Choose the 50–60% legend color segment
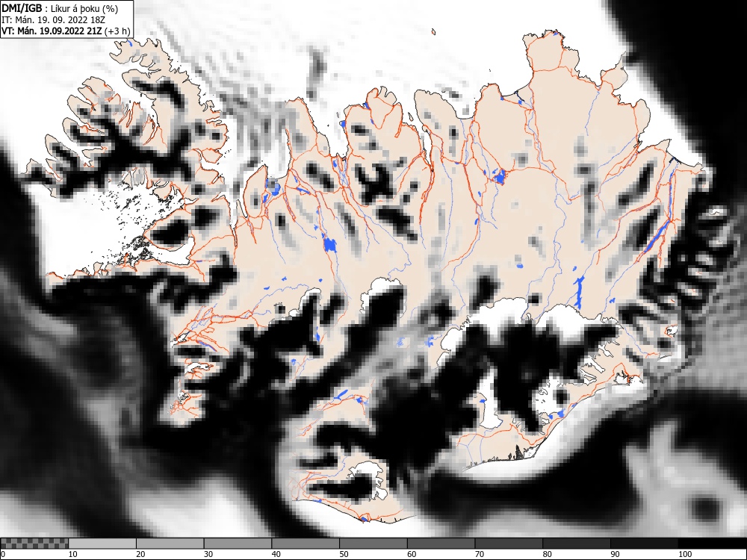747x560 pixels. (373, 544)
